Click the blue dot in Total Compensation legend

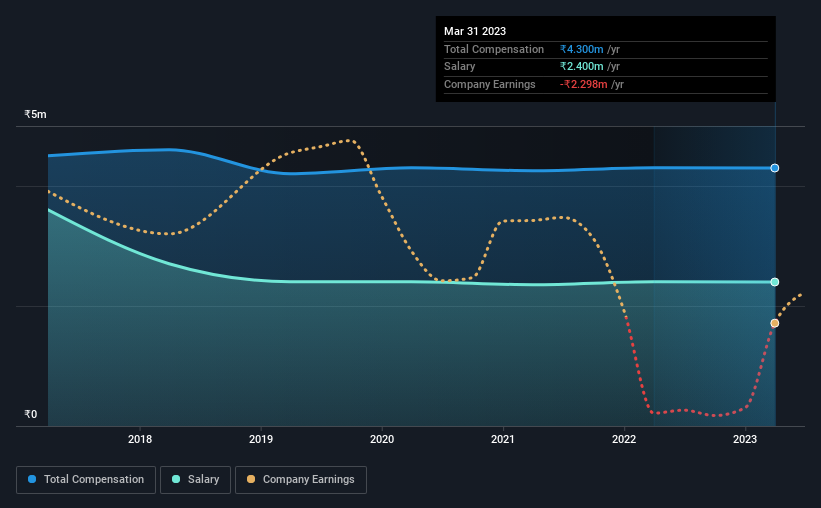tap(32, 479)
